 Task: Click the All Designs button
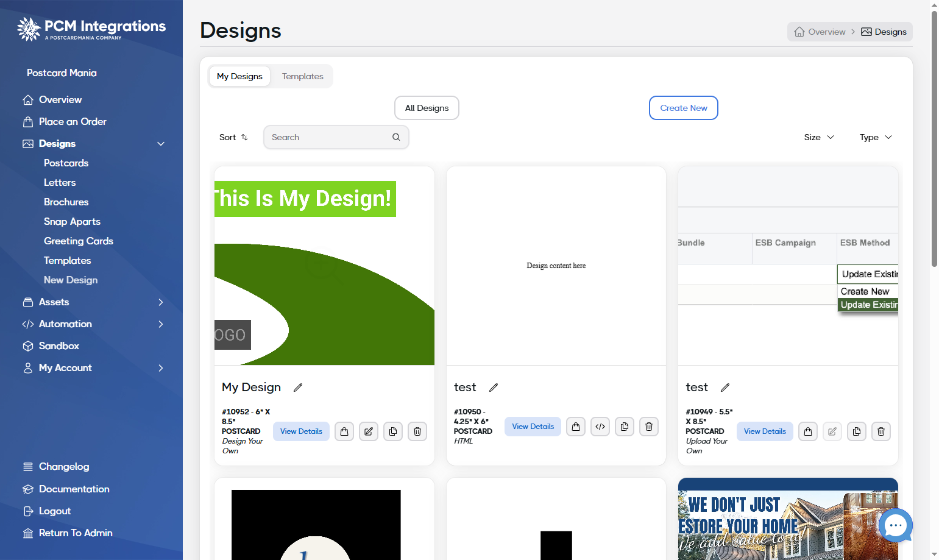coord(427,108)
